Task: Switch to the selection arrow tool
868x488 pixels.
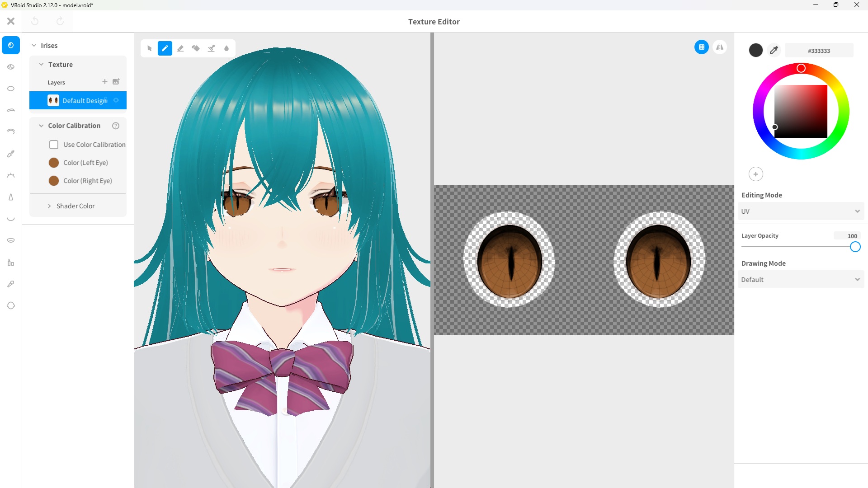Action: click(x=150, y=48)
